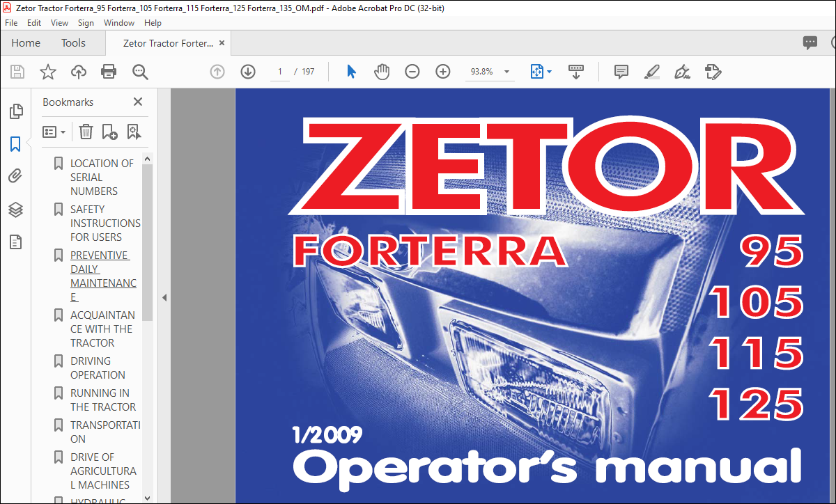836x504 pixels.
Task: Bookmark file with the star icon
Action: 47,72
